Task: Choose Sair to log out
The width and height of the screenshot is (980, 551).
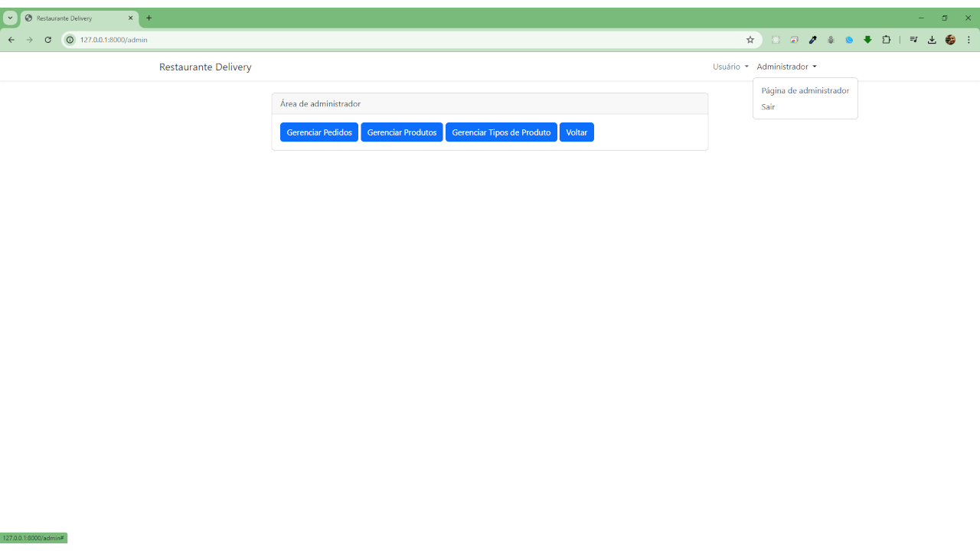Action: pos(768,107)
